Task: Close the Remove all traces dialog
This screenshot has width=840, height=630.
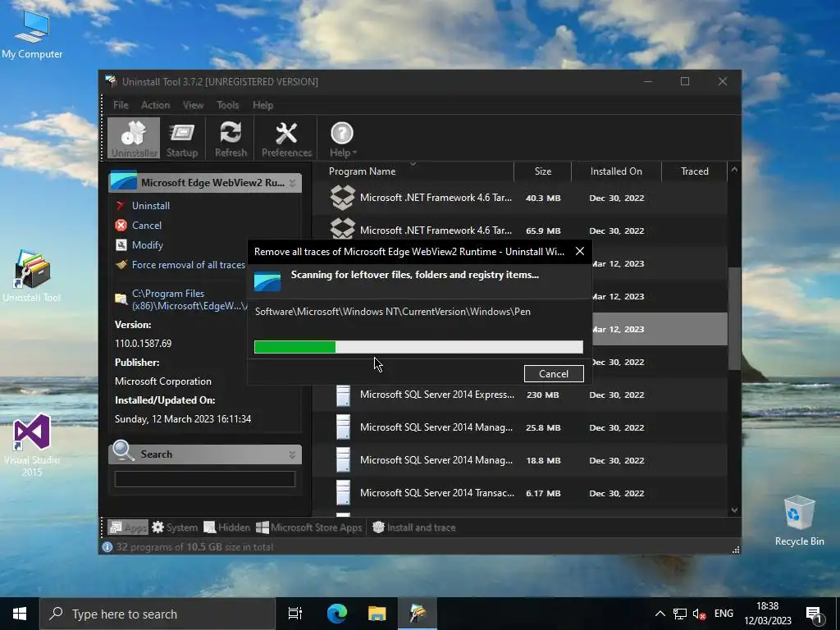Action: (x=580, y=251)
